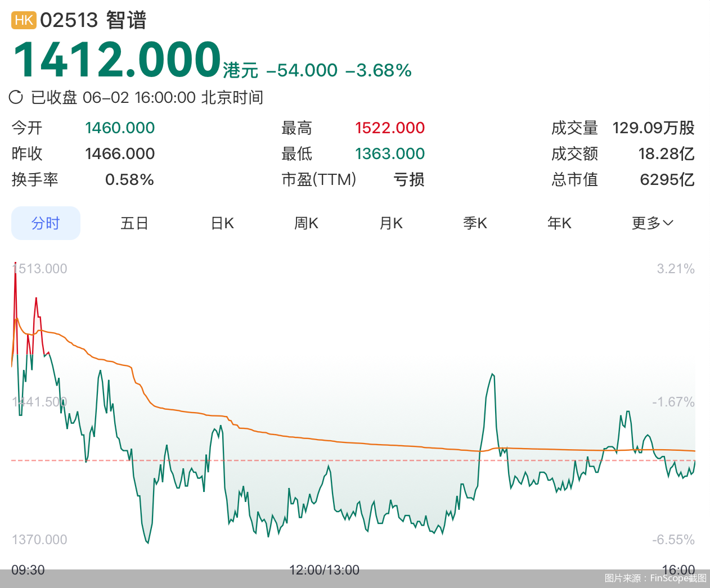Click the 今开 field label
710x588 pixels.
[x=27, y=128]
